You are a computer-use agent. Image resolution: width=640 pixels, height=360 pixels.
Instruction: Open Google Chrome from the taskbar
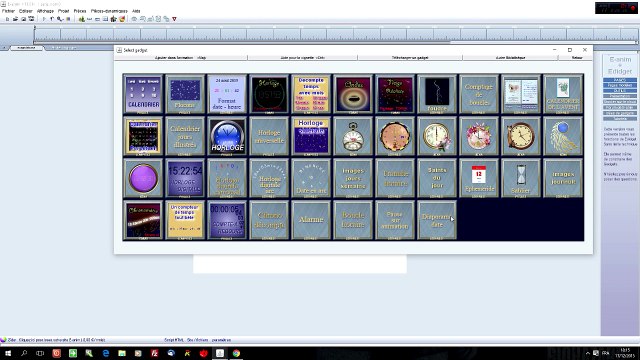pyautogui.click(x=236, y=353)
